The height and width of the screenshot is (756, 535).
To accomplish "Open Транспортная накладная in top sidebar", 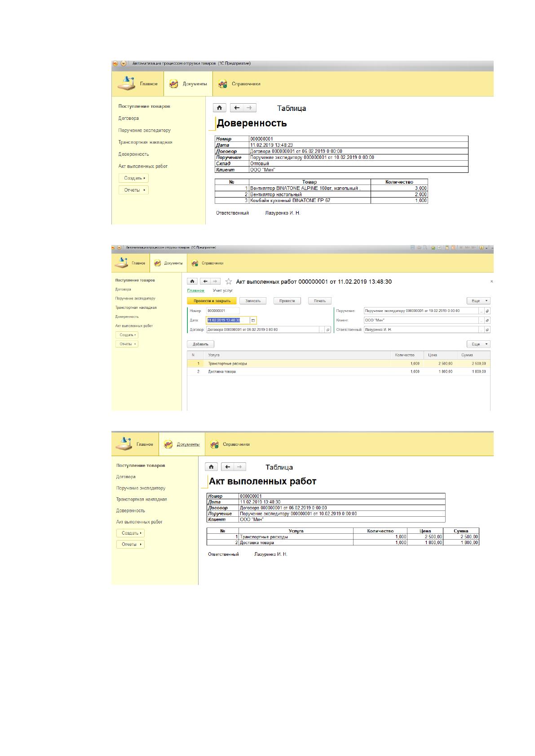I will 145,142.
